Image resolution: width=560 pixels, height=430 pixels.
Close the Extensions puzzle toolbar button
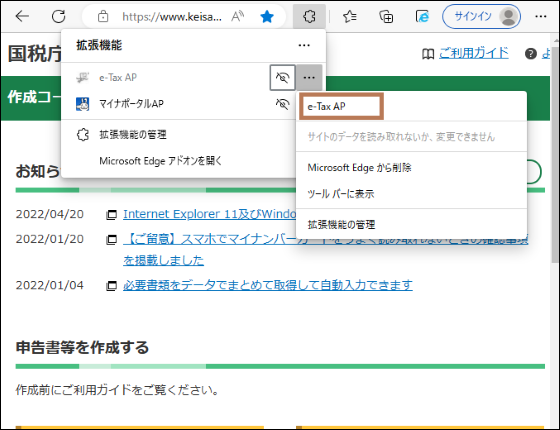309,16
